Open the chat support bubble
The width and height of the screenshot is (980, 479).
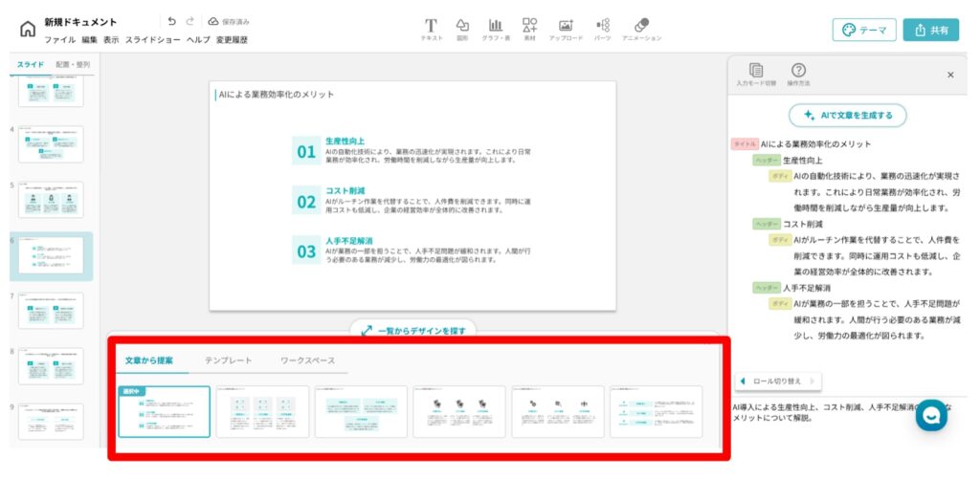point(932,417)
